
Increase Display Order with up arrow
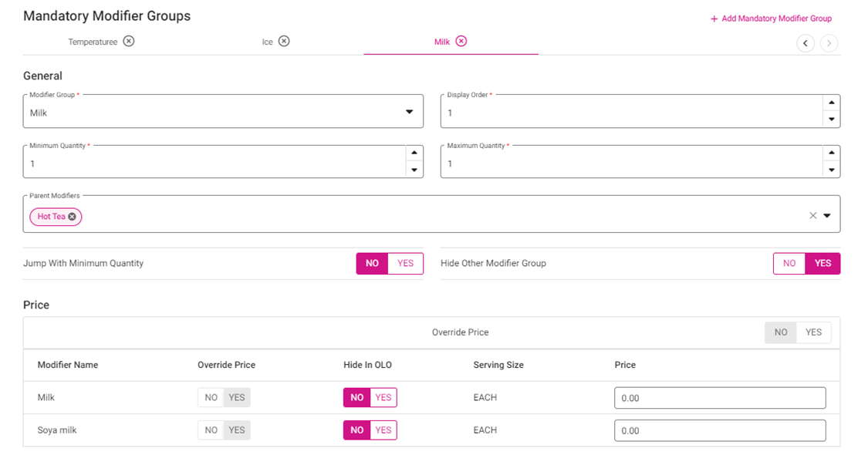coord(831,103)
